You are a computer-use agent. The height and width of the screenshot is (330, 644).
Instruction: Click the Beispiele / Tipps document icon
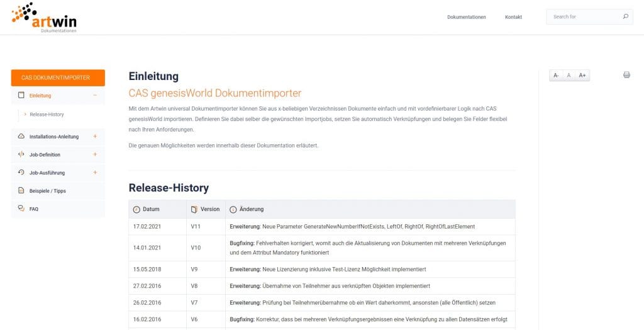pos(21,191)
